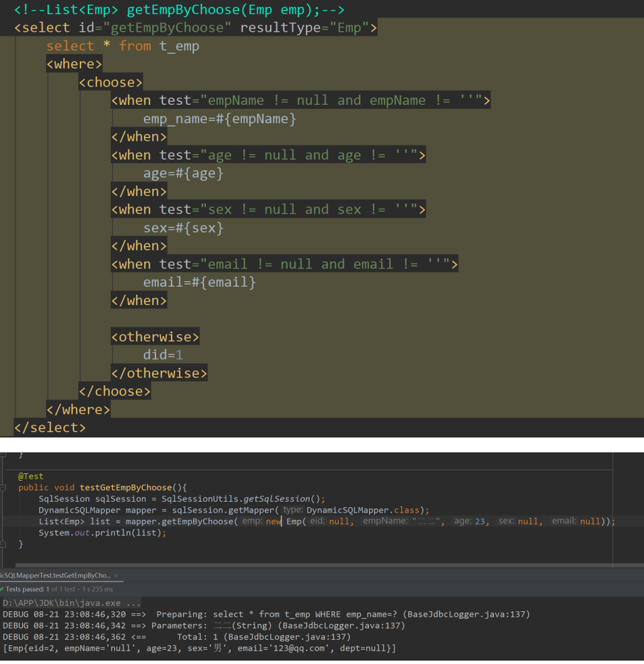Click the 'Tests passed: 1 of 1 test' status
The width and height of the screenshot is (644, 664).
[59, 589]
